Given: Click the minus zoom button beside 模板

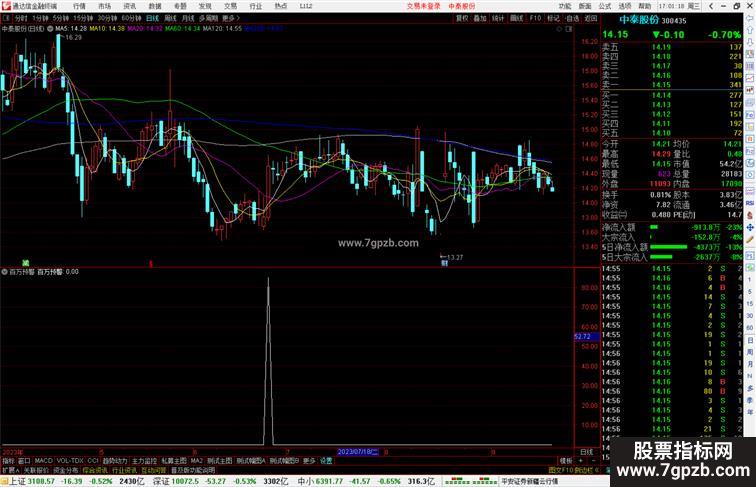Looking at the screenshot, I should [593, 461].
